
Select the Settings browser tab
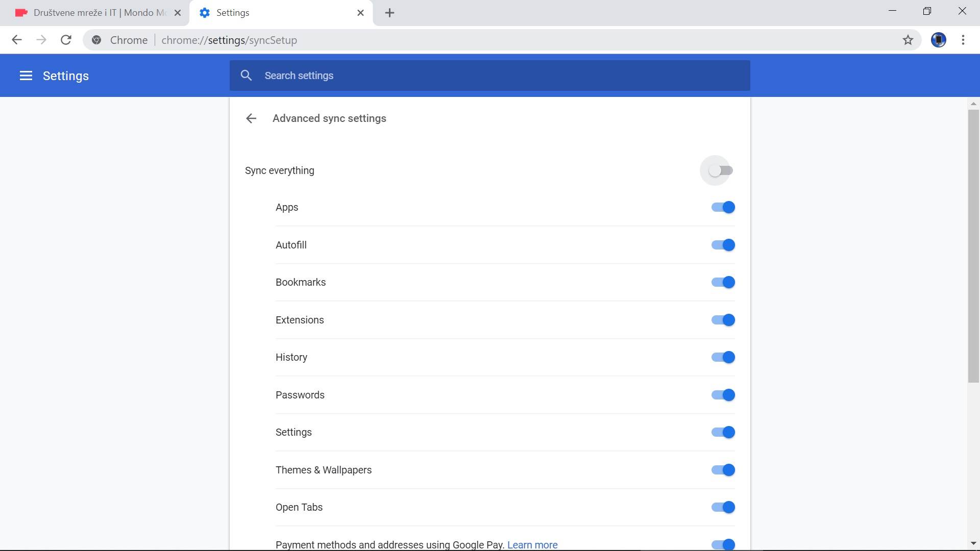pos(276,13)
